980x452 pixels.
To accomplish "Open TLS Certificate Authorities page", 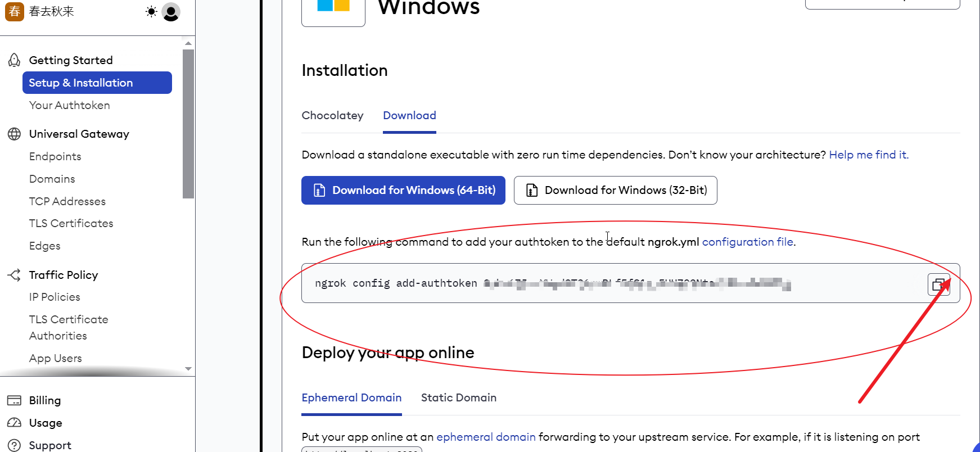I will [x=69, y=327].
